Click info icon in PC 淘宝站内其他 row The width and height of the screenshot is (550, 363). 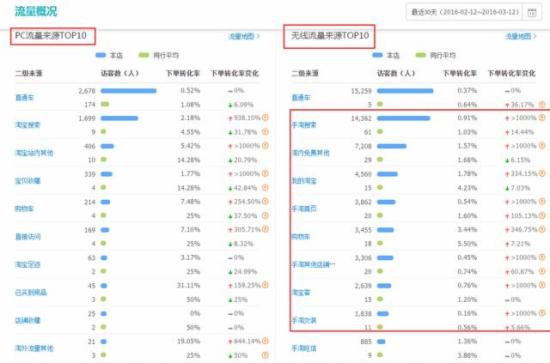tap(265, 146)
